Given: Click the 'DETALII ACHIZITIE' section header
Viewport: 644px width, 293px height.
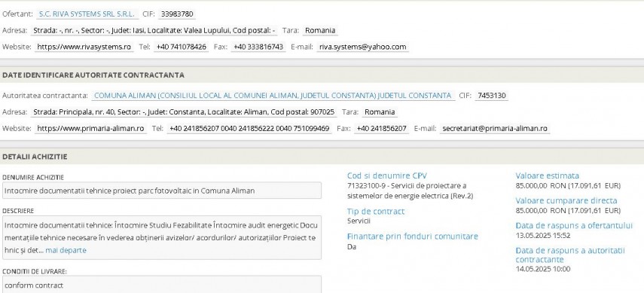Looking at the screenshot, I should pyautogui.click(x=35, y=157).
